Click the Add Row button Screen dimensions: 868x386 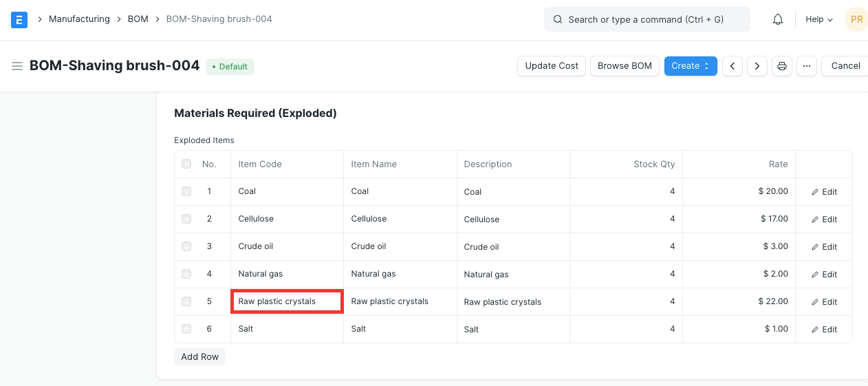pos(200,356)
